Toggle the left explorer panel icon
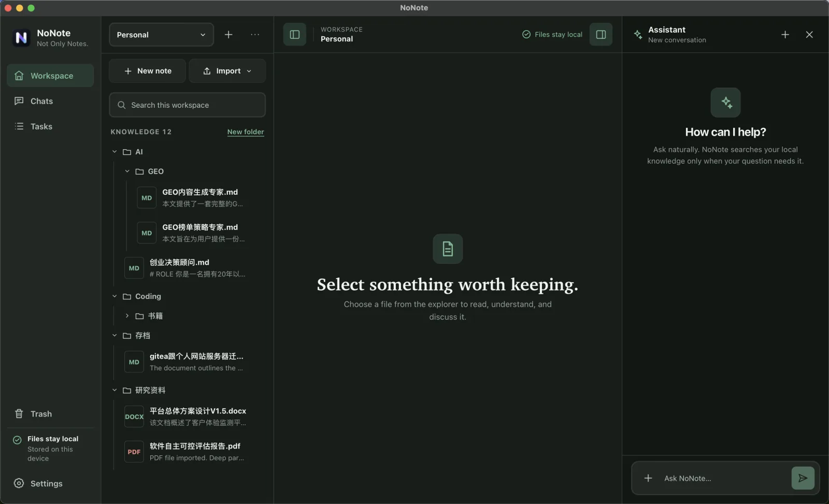 (x=295, y=35)
